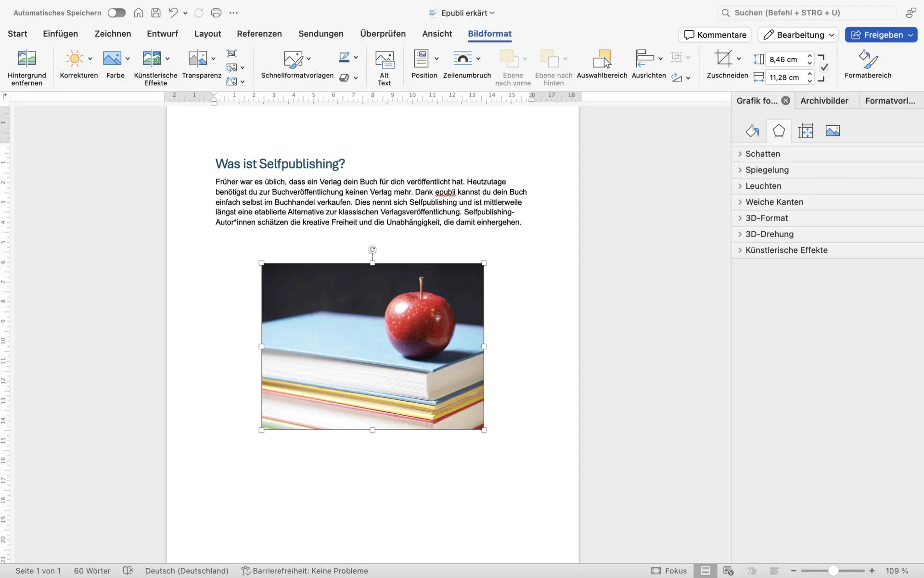
Task: Expand the Leuchten section
Action: (x=827, y=186)
